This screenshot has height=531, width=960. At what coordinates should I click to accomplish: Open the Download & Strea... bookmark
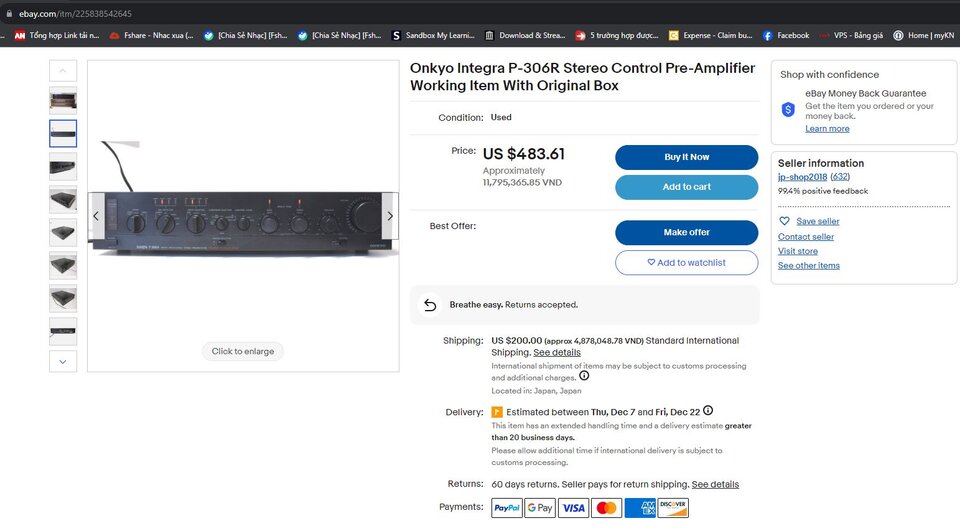[x=525, y=36]
